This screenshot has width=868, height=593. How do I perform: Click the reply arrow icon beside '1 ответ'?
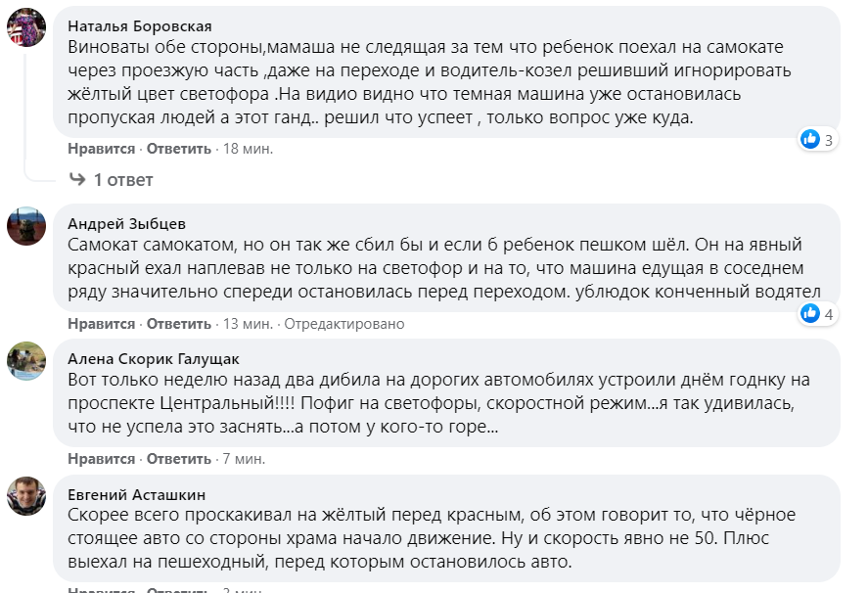pyautogui.click(x=77, y=180)
